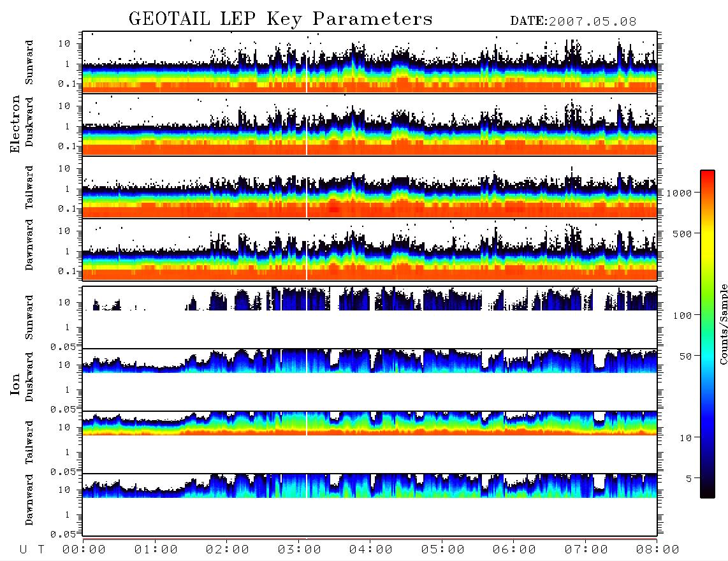Click the 03:00 time tick label
The width and height of the screenshot is (728, 561).
299,550
